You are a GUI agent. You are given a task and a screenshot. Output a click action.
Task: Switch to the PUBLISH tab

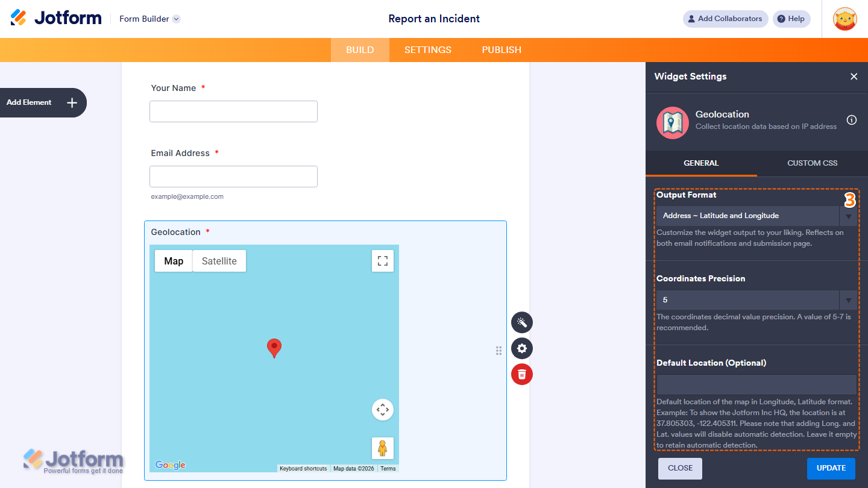point(502,50)
